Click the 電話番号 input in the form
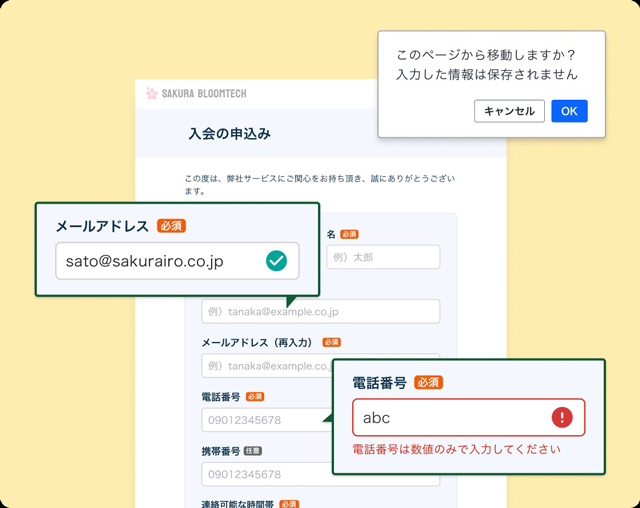Screen dimensions: 640x508 click(x=265, y=420)
